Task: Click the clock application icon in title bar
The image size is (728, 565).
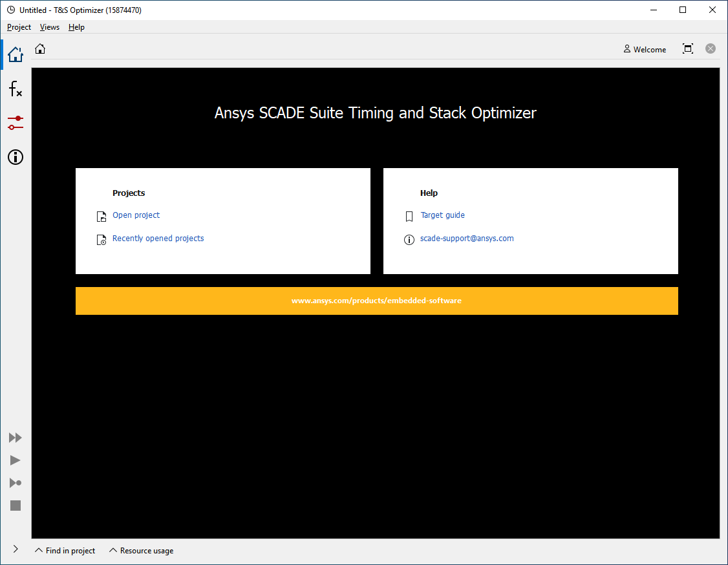Action: (x=11, y=10)
